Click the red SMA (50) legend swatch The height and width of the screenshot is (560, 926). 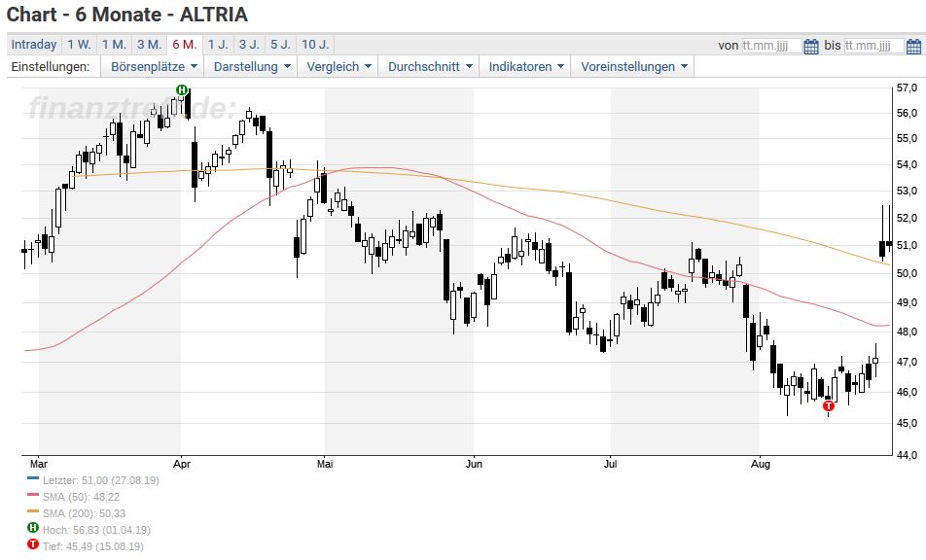pyautogui.click(x=33, y=495)
